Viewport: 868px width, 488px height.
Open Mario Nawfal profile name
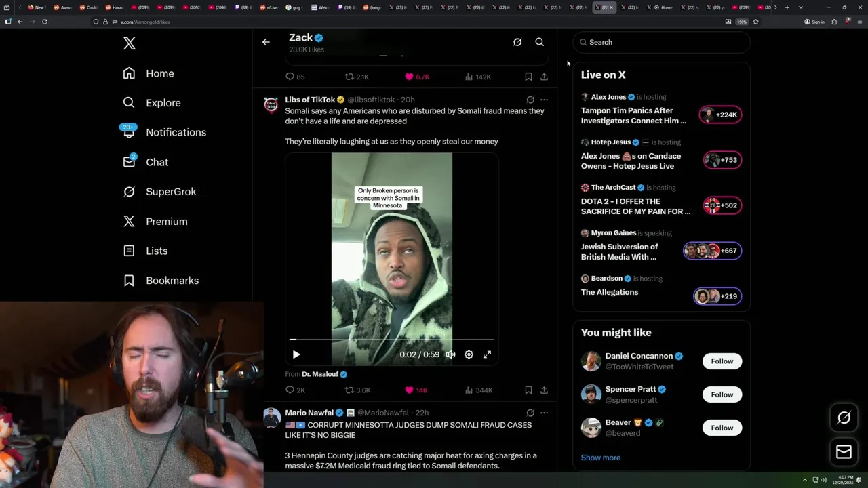point(309,413)
